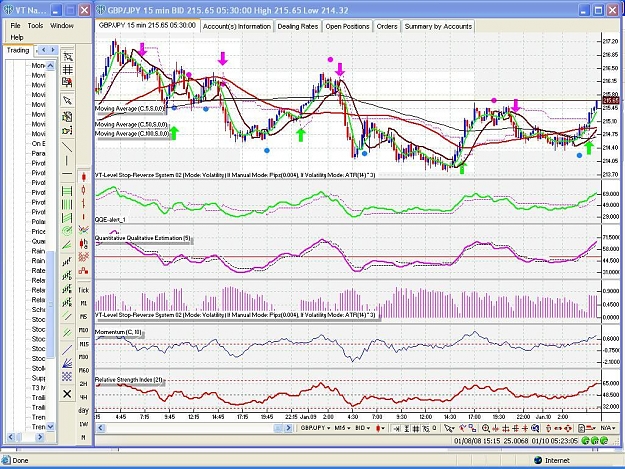The width and height of the screenshot is (625, 469).
Task: Click the Quantitative Qualitative Estimation (5) label
Action: pos(143,238)
